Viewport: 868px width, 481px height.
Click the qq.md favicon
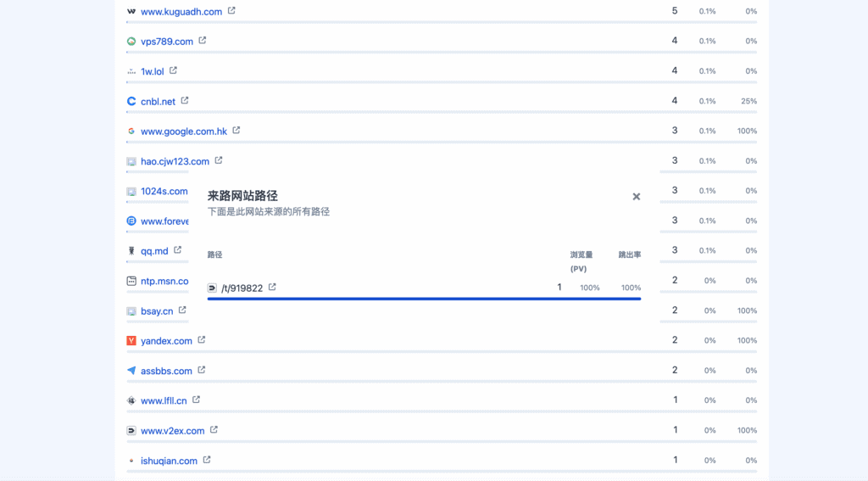tap(131, 250)
